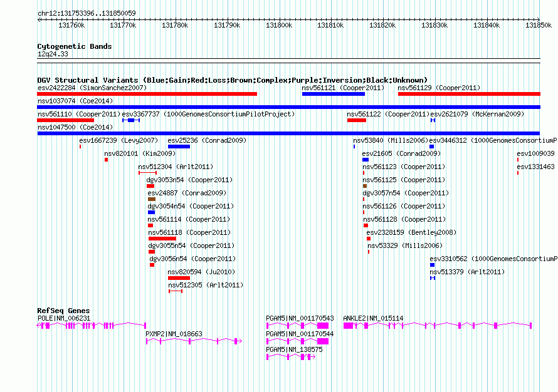Click nsv513379 (Arlt2011) label

point(467,272)
